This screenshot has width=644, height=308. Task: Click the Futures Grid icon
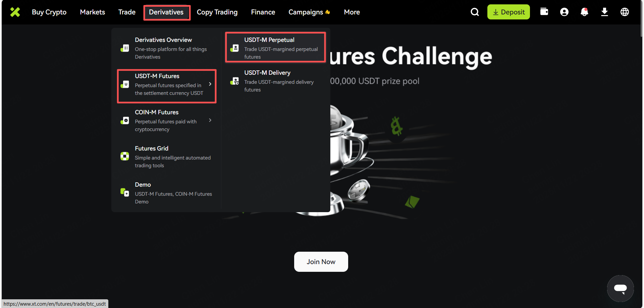pos(125,156)
